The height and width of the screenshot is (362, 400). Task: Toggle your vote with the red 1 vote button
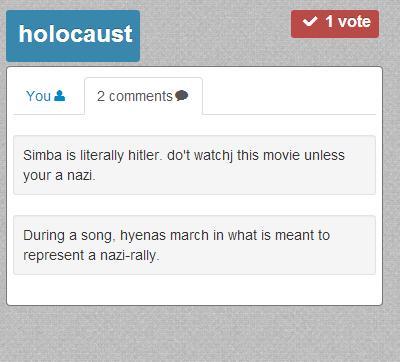pyautogui.click(x=335, y=24)
